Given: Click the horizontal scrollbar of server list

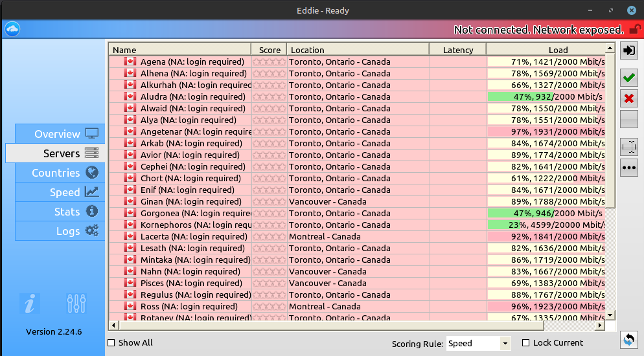Looking at the screenshot, I should click(356, 325).
